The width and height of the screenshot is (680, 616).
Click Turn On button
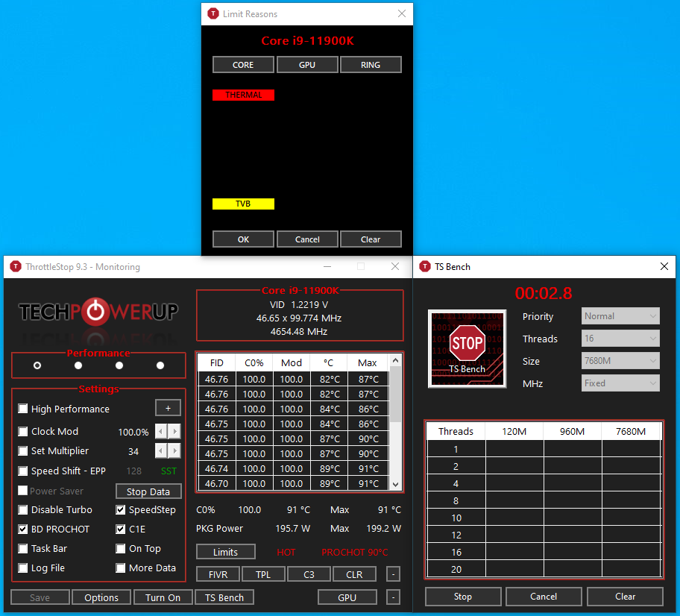tap(163, 597)
